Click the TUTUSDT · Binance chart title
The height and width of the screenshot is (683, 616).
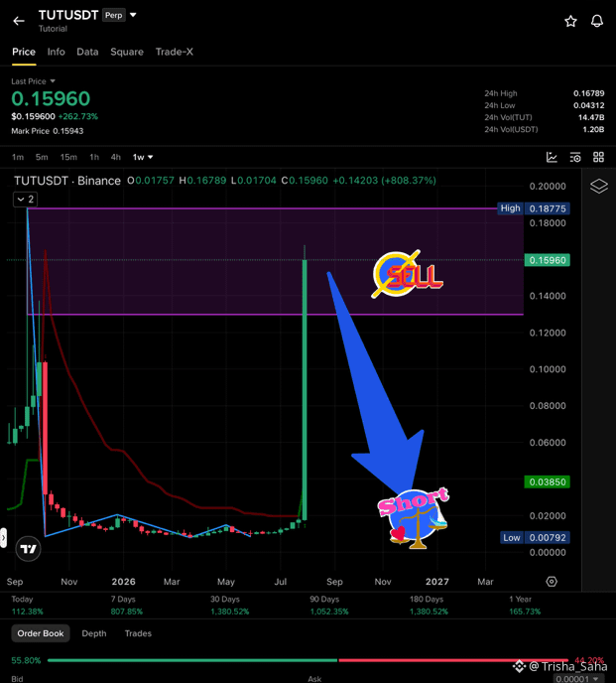pyautogui.click(x=67, y=181)
